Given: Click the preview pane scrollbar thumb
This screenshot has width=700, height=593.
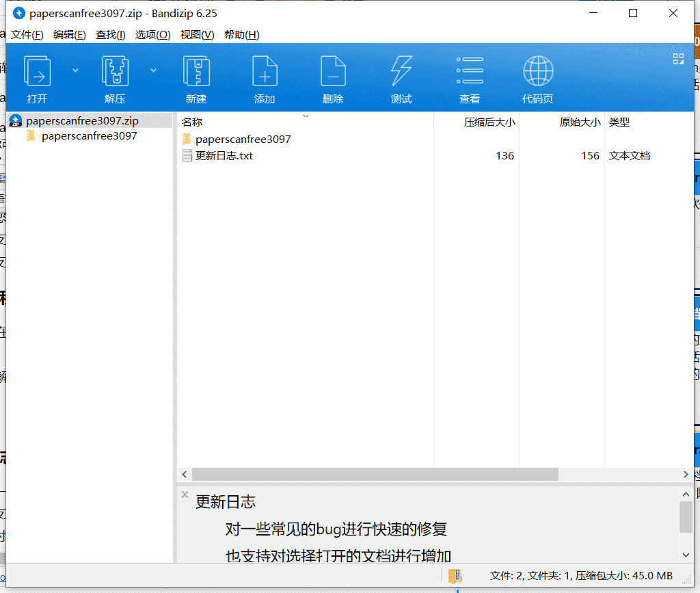Looking at the screenshot, I should click(686, 516).
